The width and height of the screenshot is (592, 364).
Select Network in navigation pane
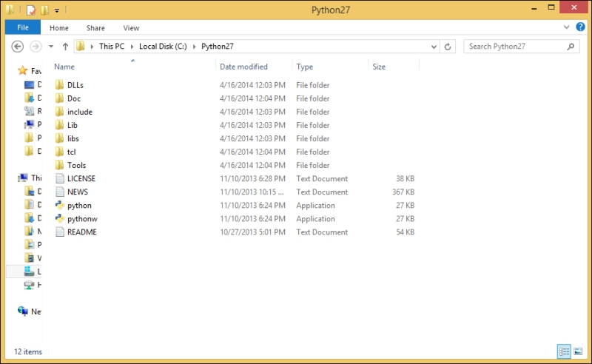tap(30, 311)
